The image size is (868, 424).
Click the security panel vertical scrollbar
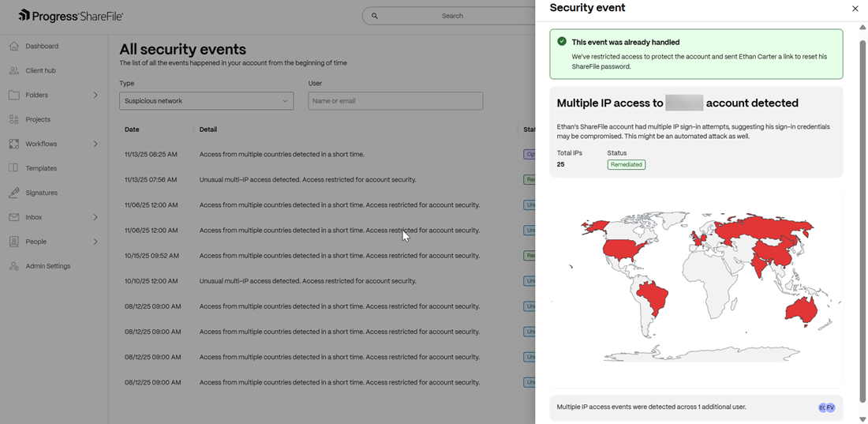pyautogui.click(x=862, y=222)
